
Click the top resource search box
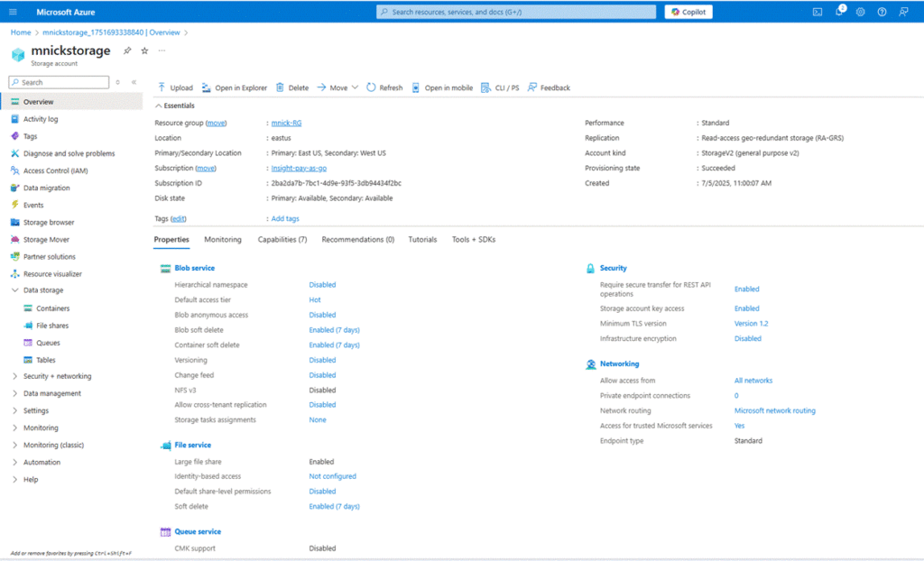pyautogui.click(x=515, y=12)
